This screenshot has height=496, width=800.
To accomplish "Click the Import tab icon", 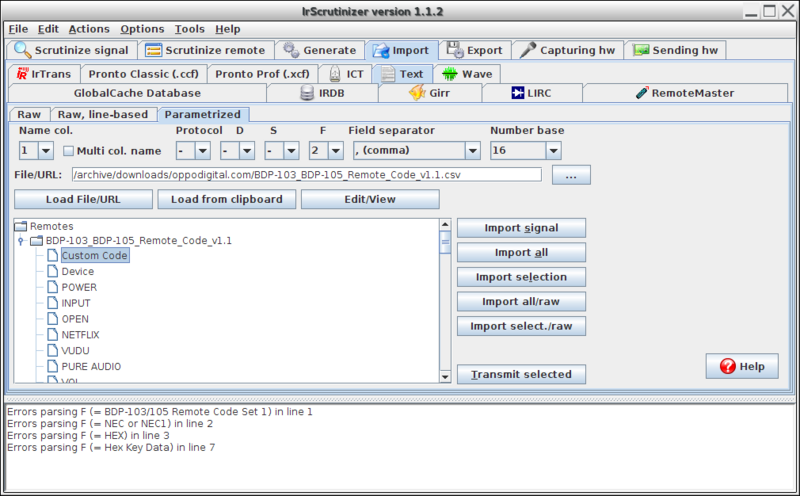I will pyautogui.click(x=381, y=50).
